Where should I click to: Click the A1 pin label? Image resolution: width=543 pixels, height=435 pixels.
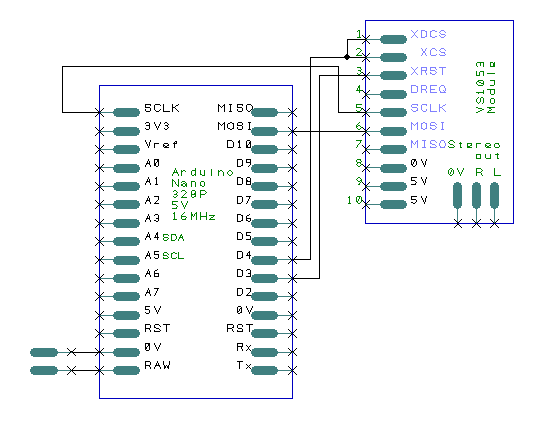coord(152,181)
